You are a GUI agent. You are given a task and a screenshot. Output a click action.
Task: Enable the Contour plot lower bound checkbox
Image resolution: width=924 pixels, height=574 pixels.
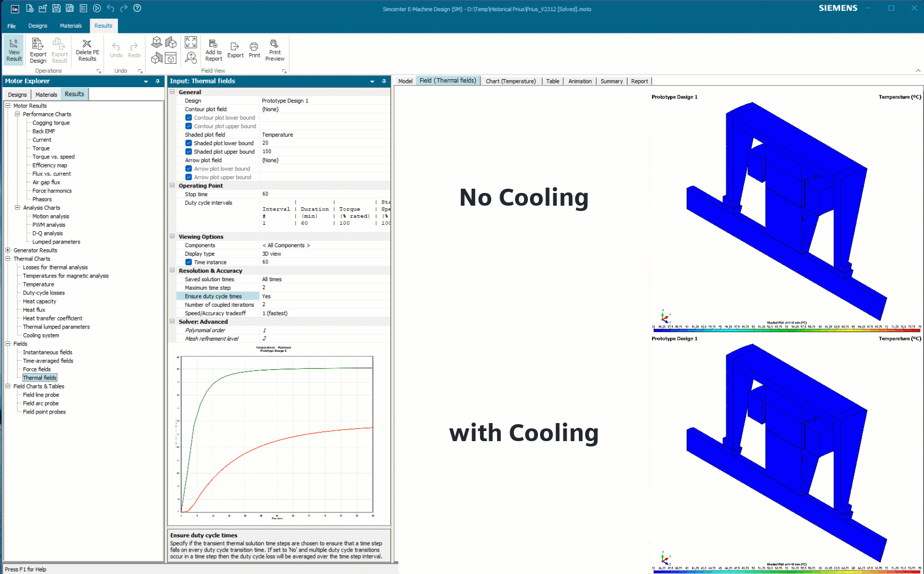[x=189, y=117]
